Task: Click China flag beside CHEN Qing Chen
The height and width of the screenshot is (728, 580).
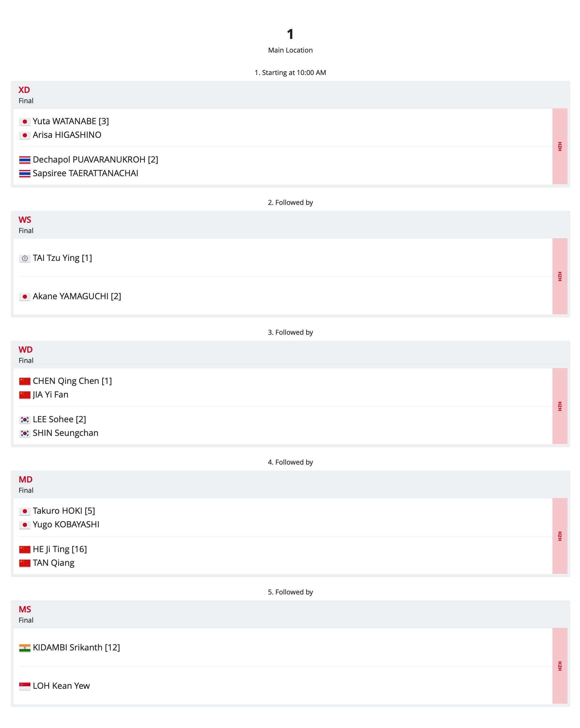Action: pyautogui.click(x=25, y=381)
